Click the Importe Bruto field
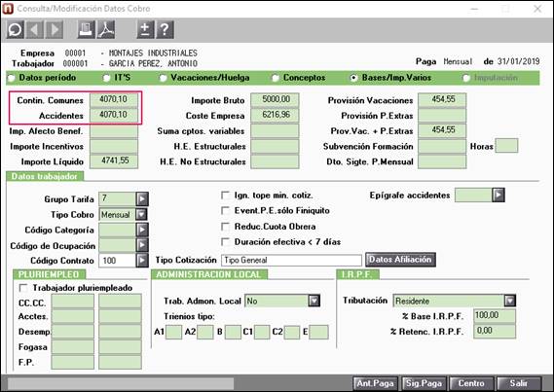The image size is (554, 392). 275,100
